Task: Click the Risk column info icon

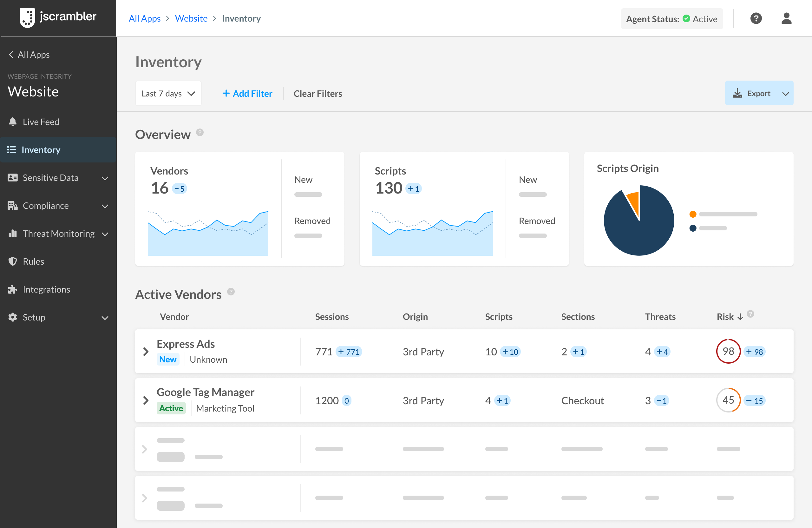Action: [x=750, y=314]
